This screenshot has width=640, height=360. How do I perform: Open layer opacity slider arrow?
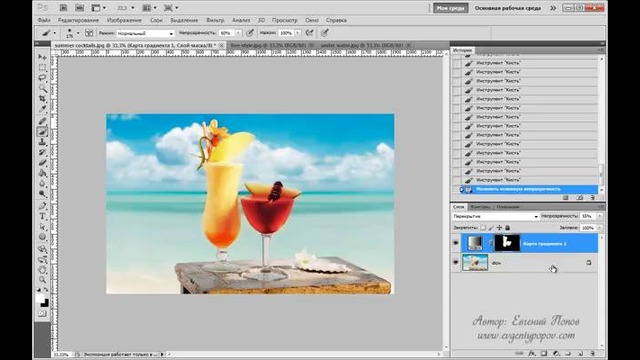click(600, 216)
